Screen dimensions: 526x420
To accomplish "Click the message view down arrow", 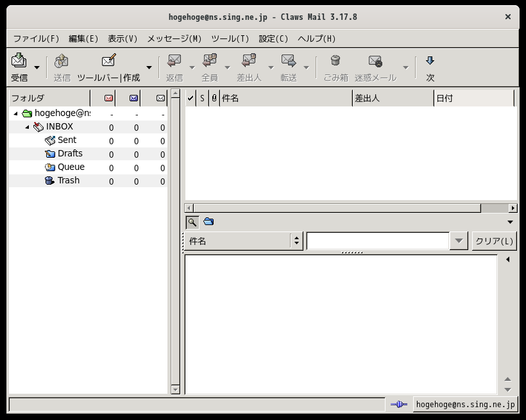I will tap(507, 390).
